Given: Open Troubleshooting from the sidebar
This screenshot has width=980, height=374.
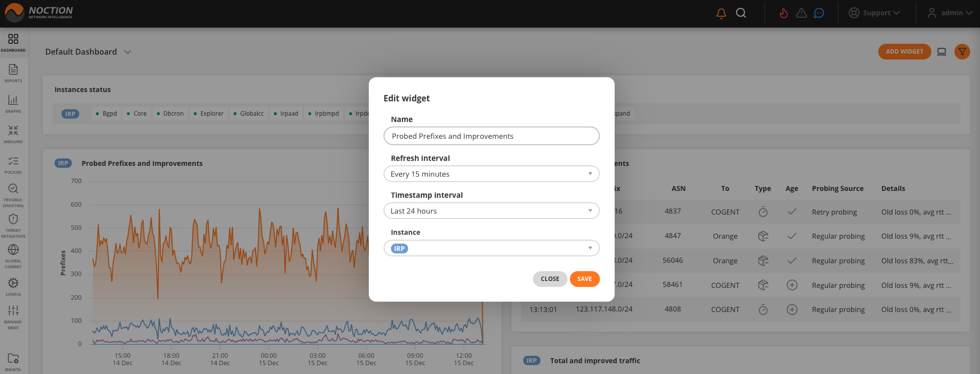Looking at the screenshot, I should click(13, 195).
